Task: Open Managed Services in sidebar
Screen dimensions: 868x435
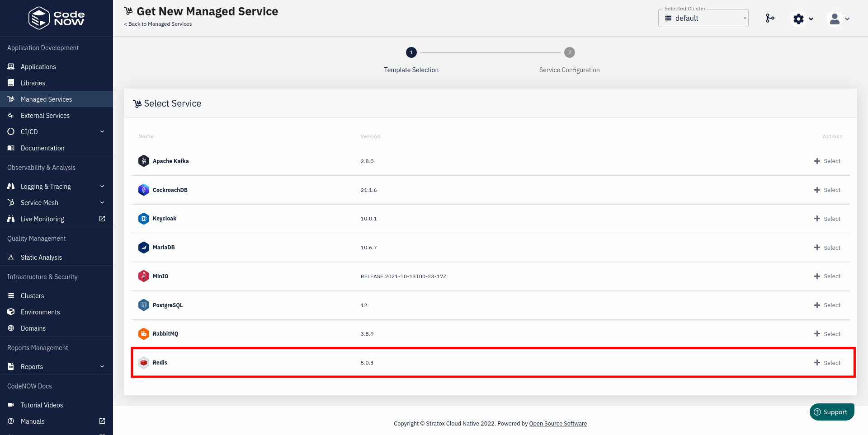Action: tap(57, 99)
